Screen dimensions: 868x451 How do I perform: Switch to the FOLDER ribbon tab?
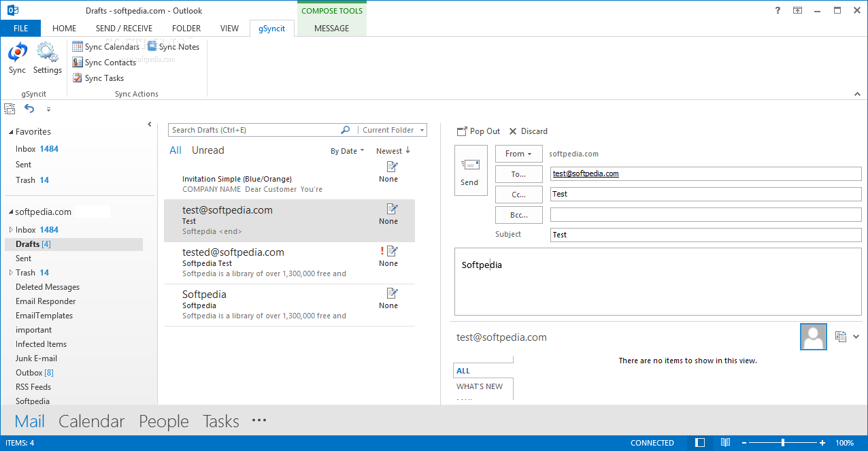(186, 29)
